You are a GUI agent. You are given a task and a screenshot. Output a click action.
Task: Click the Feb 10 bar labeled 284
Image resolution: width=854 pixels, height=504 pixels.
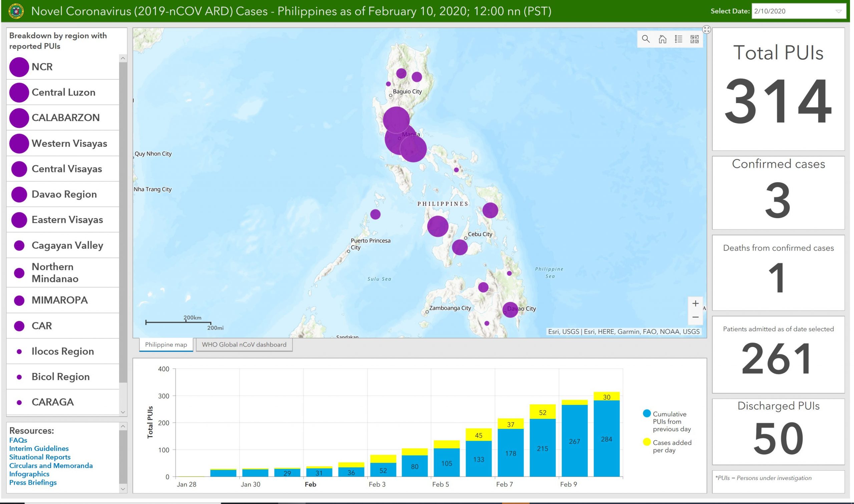(x=606, y=439)
